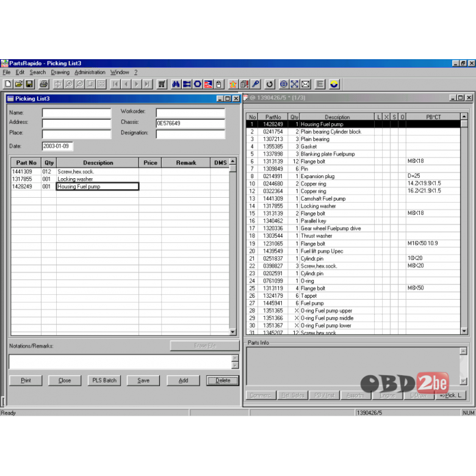The height and width of the screenshot is (476, 476).
Task: Click the Open folder toolbar icon
Action: pyautogui.click(x=19, y=84)
